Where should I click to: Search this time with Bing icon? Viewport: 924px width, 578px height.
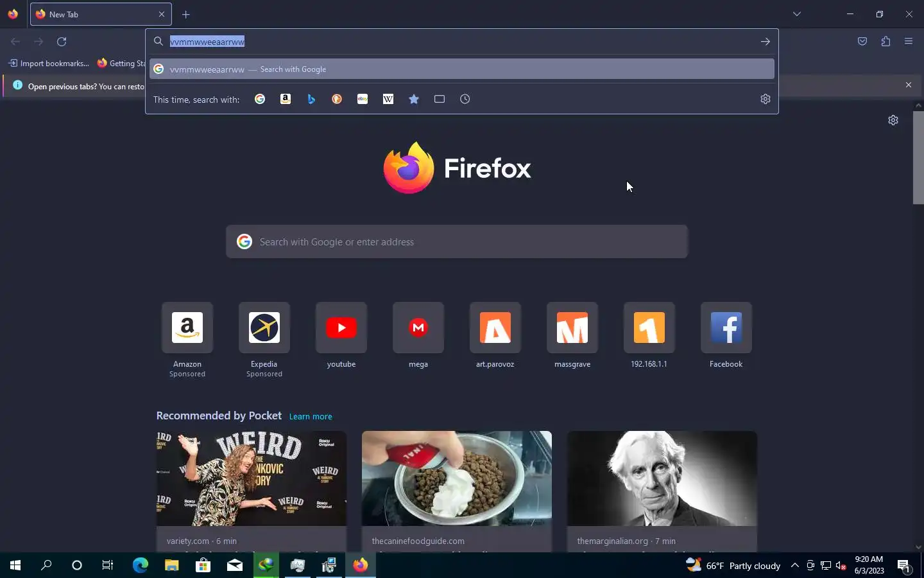(x=311, y=99)
